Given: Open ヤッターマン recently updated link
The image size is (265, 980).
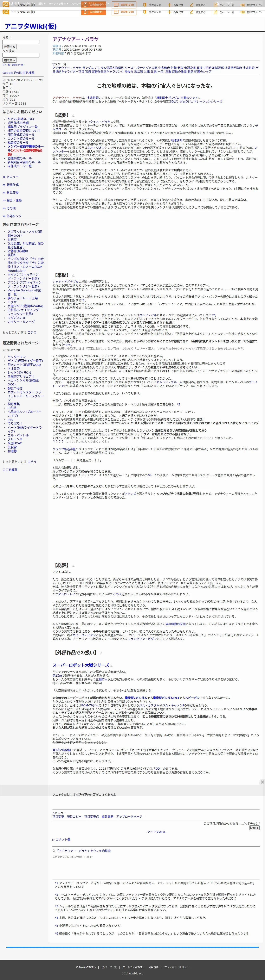Looking at the screenshot, I should (x=17, y=357).
